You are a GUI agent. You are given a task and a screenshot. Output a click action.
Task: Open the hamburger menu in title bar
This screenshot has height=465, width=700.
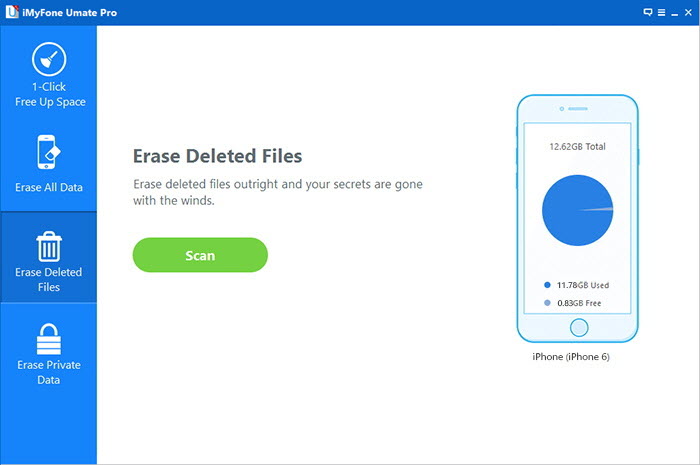(662, 12)
